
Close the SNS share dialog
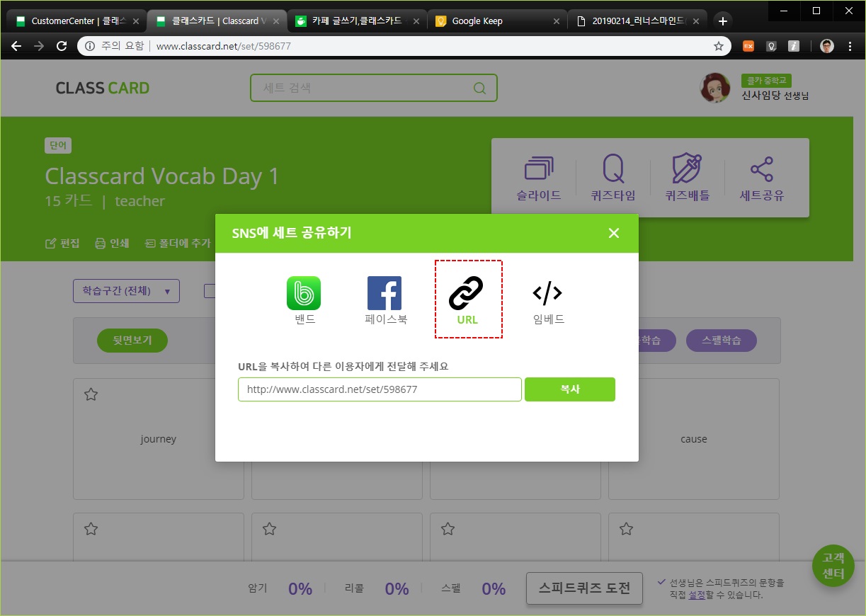click(x=614, y=233)
